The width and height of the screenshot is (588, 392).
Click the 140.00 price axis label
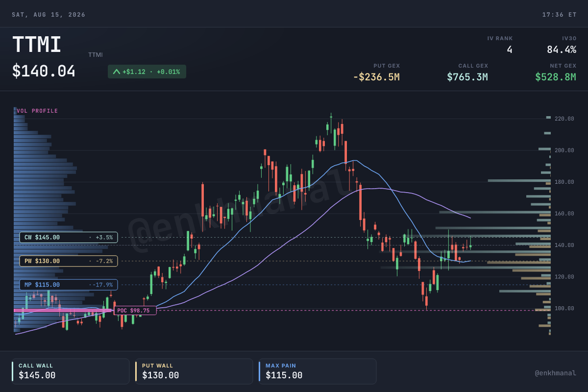pos(564,245)
